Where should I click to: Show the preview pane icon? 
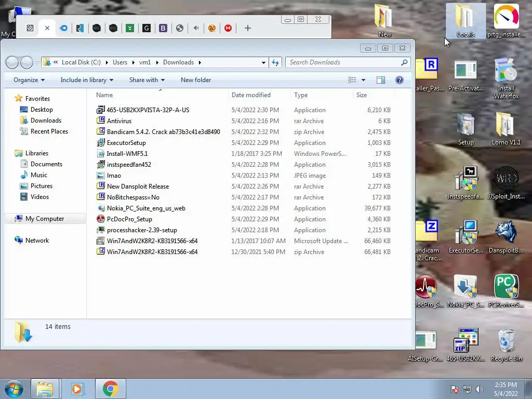(381, 80)
